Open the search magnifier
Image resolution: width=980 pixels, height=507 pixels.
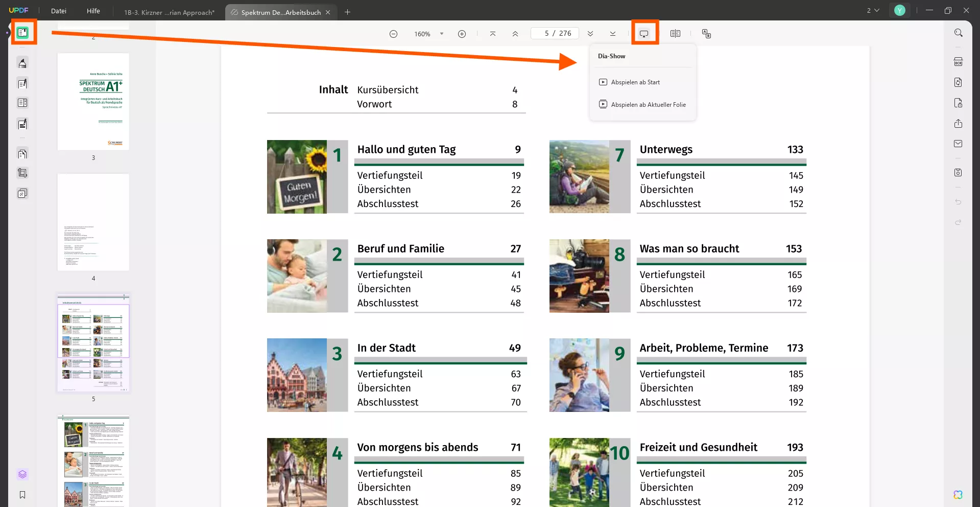pos(959,33)
